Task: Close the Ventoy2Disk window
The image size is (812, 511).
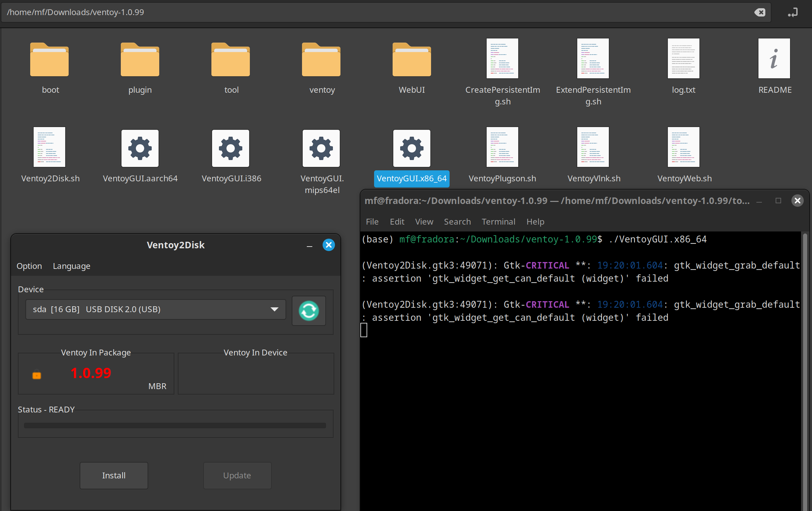Action: (x=329, y=245)
